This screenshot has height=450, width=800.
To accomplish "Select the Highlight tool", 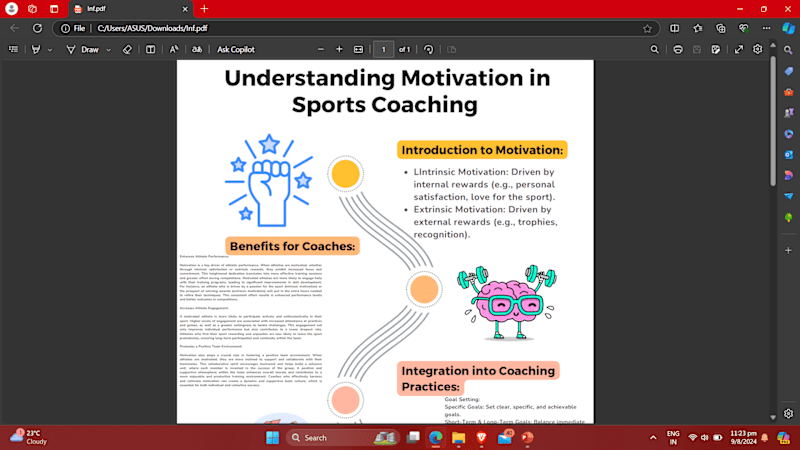I will [x=36, y=49].
